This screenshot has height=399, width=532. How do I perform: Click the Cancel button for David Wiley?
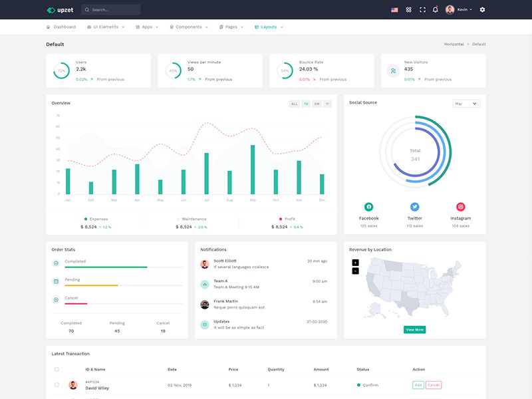tap(434, 385)
